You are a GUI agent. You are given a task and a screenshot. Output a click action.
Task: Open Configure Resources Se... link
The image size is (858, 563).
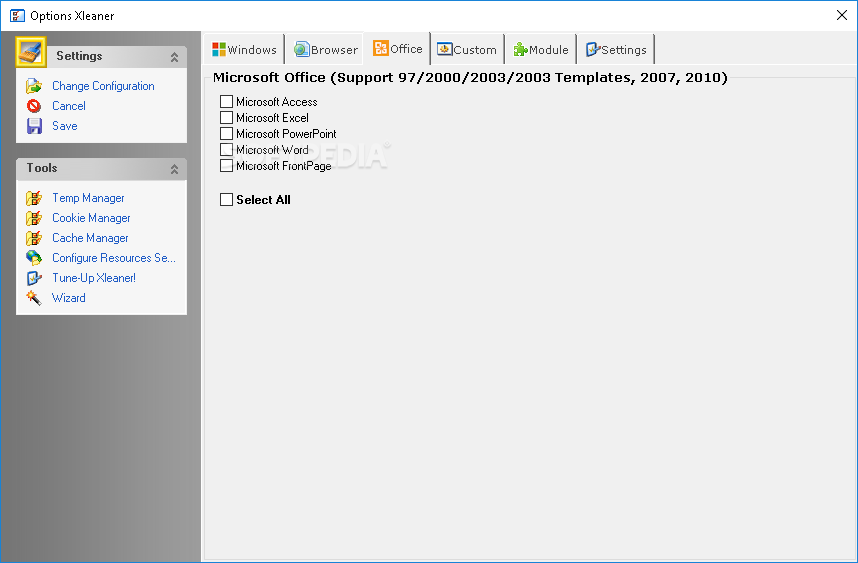pyautogui.click(x=114, y=258)
